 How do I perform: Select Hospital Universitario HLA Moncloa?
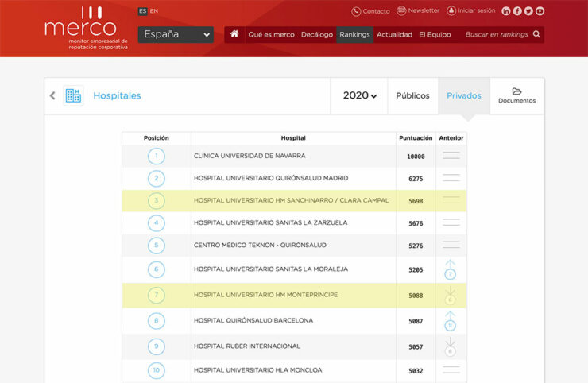257,370
